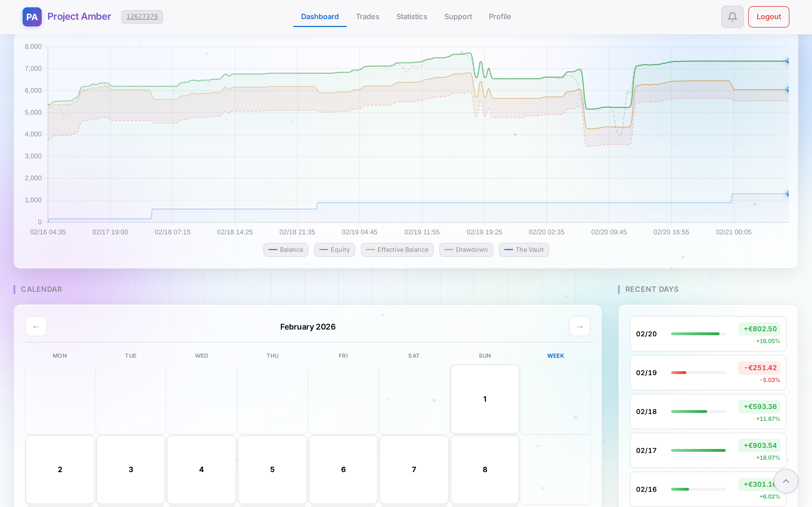Hide the Balance series in the legend
Image resolution: width=812 pixels, height=507 pixels.
286,250
